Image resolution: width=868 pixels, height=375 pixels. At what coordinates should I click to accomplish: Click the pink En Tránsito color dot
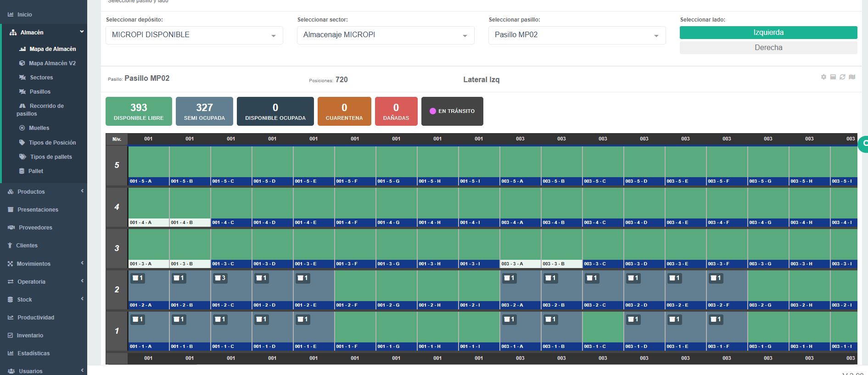click(x=432, y=111)
